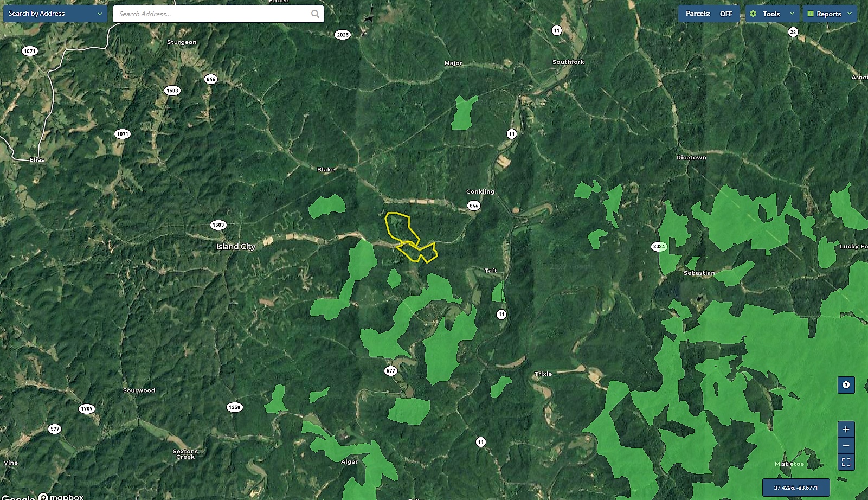The width and height of the screenshot is (868, 500).
Task: Enter fullscreen map view
Action: pos(846,462)
